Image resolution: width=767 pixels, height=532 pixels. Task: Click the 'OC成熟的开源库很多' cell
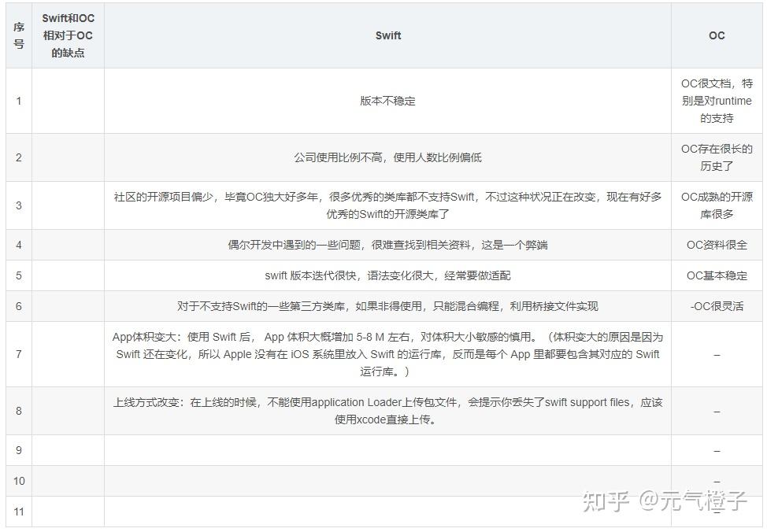[715, 206]
